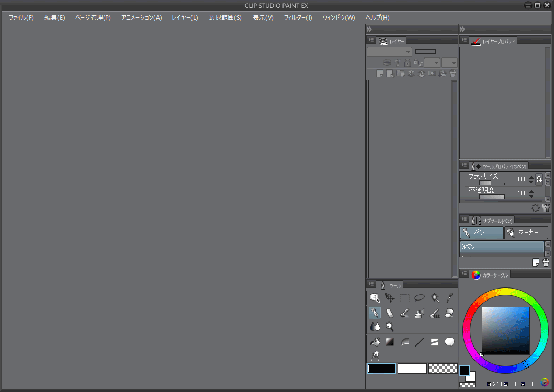Select the Auto Select magic wand tool
Viewport: 554px width, 392px height.
click(x=434, y=298)
